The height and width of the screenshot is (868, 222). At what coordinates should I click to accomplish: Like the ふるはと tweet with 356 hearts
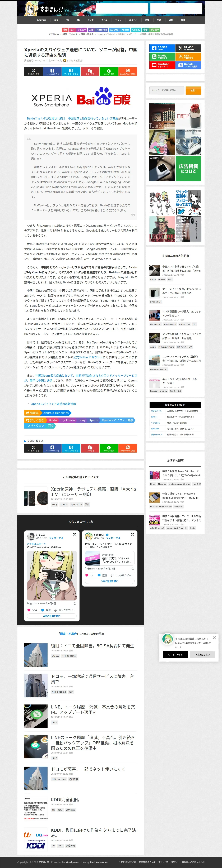click(29, 610)
